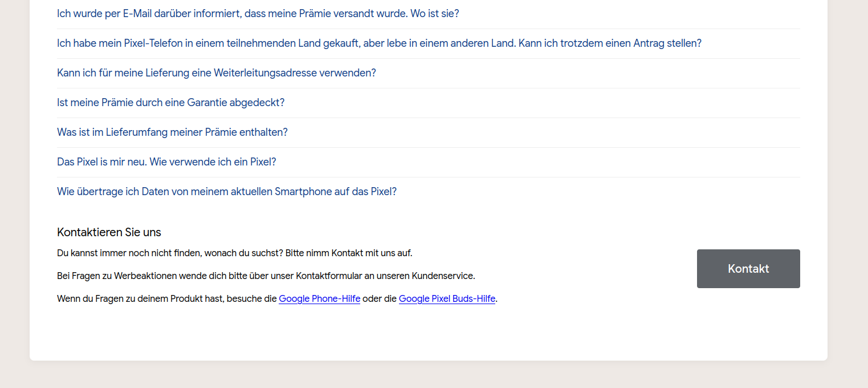The height and width of the screenshot is (388, 868).
Task: Expand the question about living in another country
Action: (379, 43)
